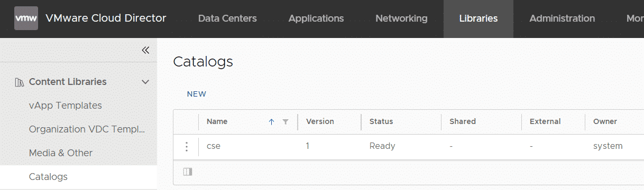The height and width of the screenshot is (190, 644).
Task: Go to the Networking tab
Action: [401, 18]
